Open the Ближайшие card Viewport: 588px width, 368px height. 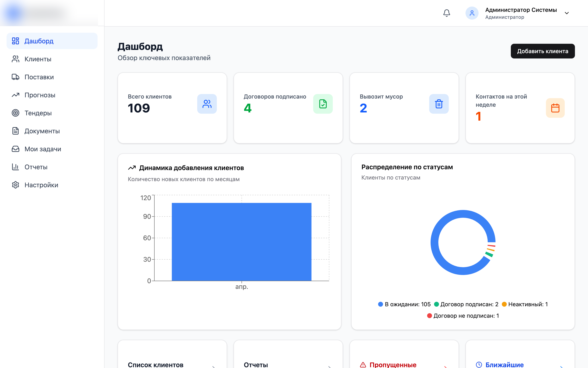(x=520, y=354)
